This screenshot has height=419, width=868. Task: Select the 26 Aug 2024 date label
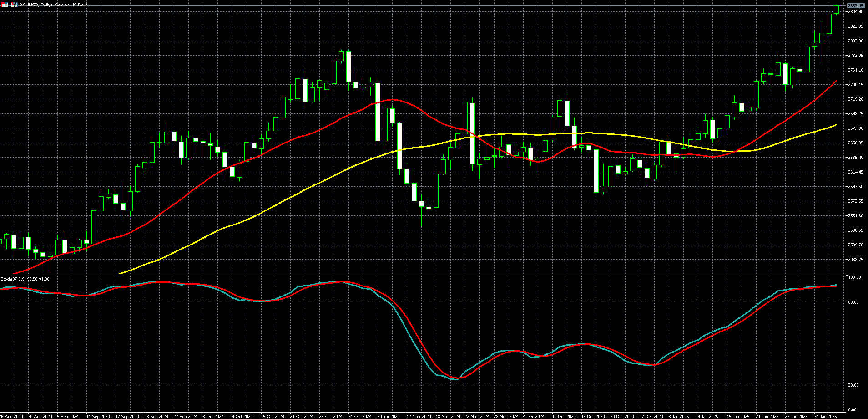pos(12,416)
